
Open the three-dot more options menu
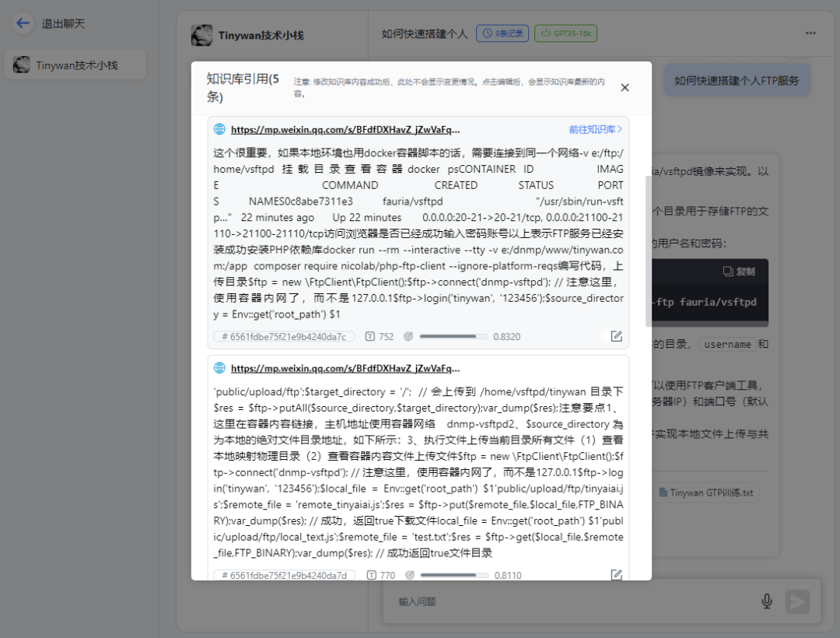[x=810, y=33]
